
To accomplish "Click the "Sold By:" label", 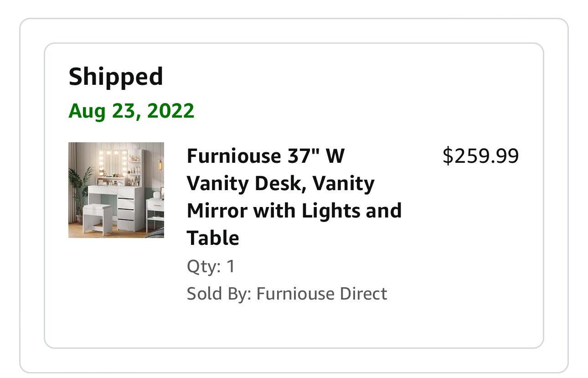I will pyautogui.click(x=219, y=294).
